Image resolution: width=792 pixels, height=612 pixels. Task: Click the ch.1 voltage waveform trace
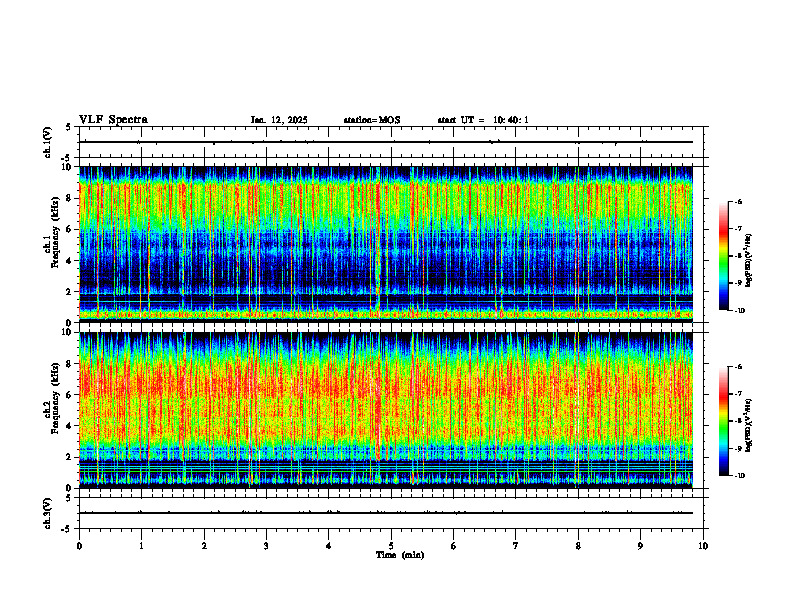pos(386,142)
